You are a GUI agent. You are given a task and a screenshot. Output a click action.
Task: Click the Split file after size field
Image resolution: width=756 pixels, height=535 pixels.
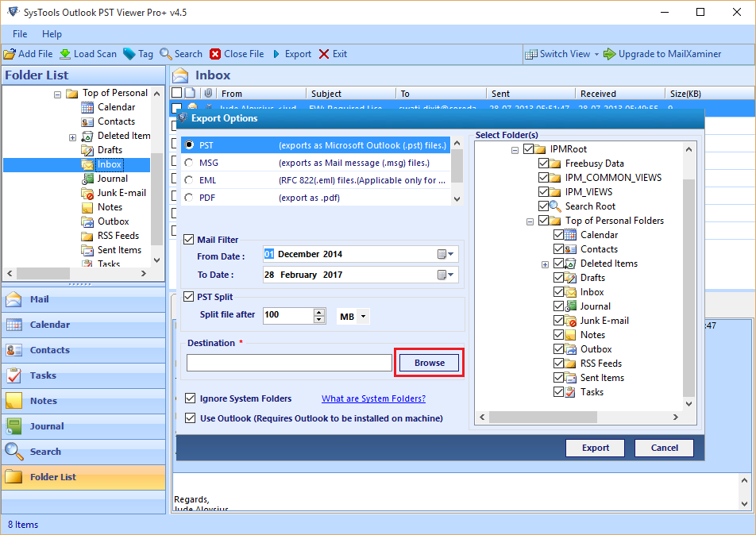[288, 315]
